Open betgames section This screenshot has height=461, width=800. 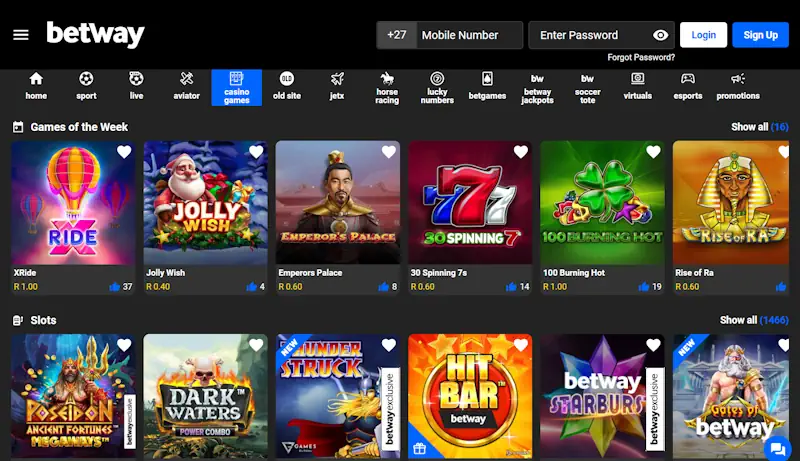click(x=487, y=87)
